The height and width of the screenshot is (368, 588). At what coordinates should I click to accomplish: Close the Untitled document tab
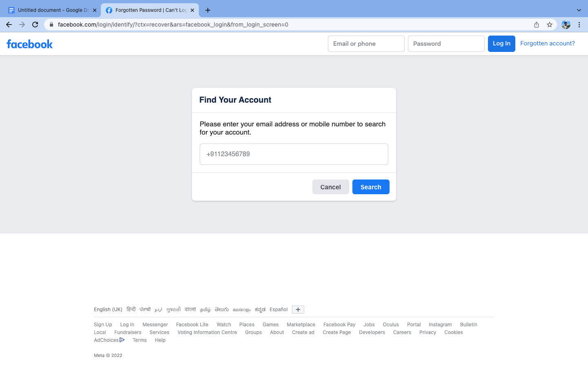[95, 10]
